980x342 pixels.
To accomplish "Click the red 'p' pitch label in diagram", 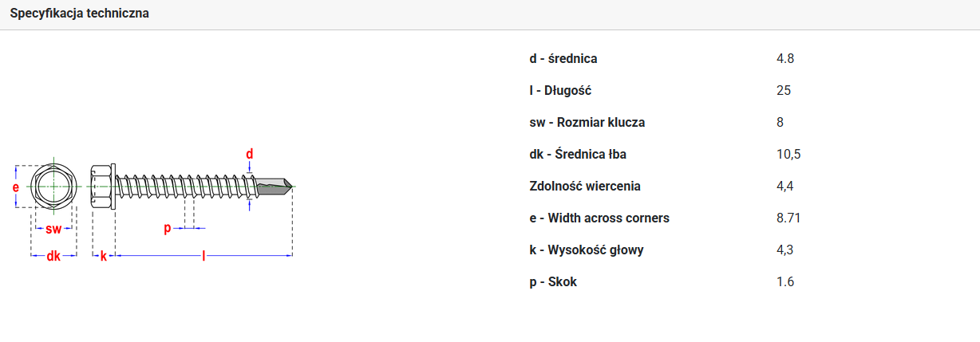I will [168, 229].
